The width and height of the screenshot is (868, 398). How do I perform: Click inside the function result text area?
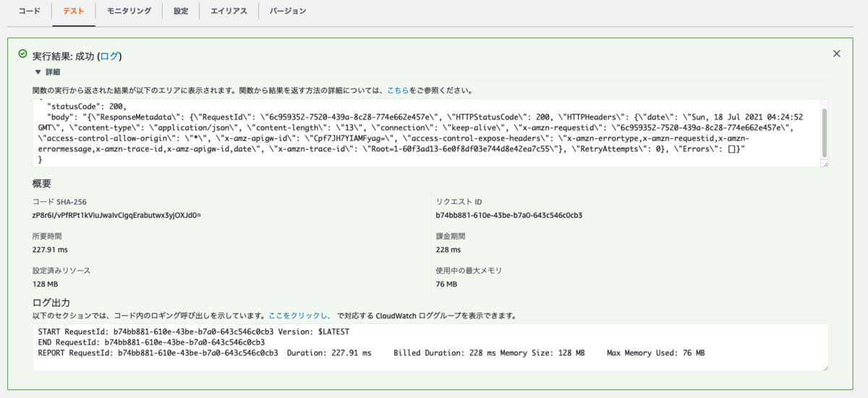(x=430, y=133)
